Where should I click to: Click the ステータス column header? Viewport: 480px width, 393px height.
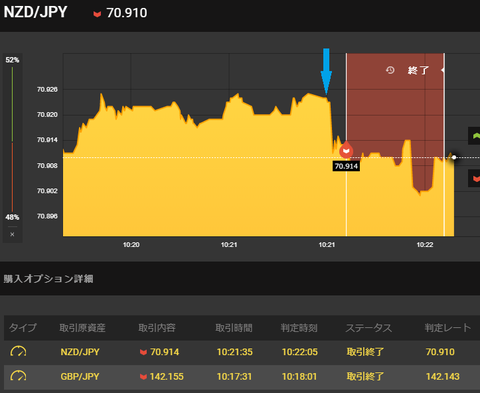pyautogui.click(x=369, y=328)
